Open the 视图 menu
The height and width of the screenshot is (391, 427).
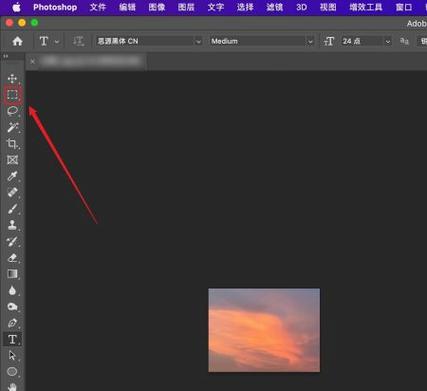coord(328,7)
